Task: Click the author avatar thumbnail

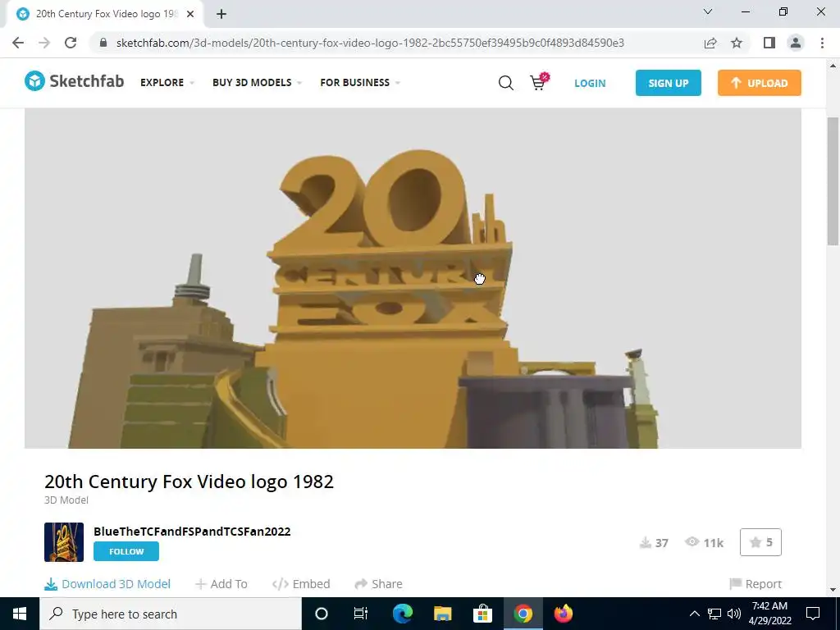Action: 64,542
